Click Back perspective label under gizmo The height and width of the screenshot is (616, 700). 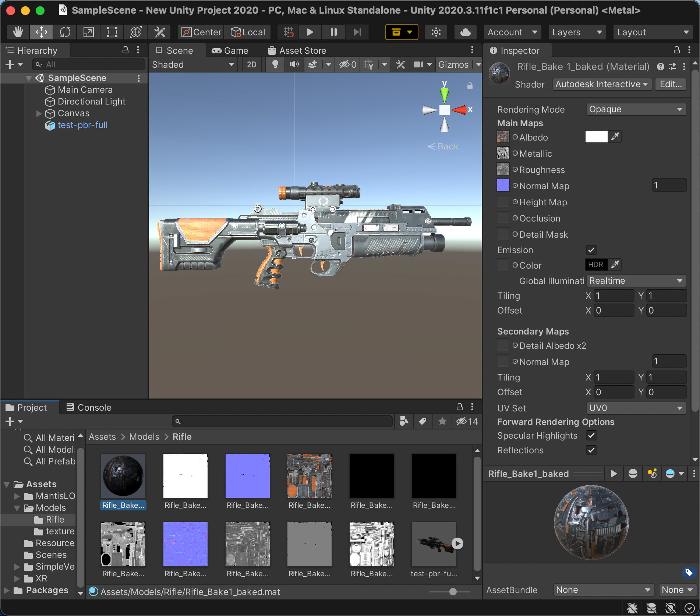click(x=443, y=146)
